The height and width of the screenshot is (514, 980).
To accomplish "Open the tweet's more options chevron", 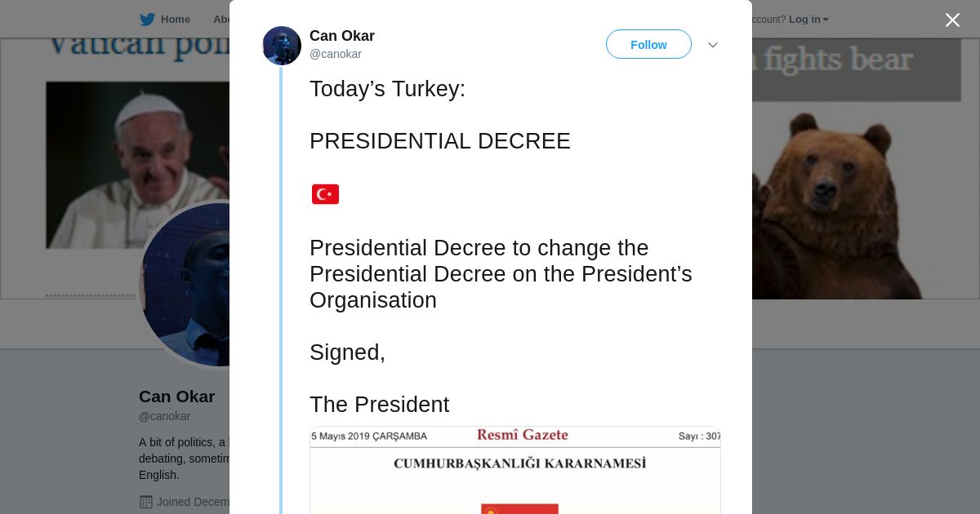I will (x=712, y=45).
